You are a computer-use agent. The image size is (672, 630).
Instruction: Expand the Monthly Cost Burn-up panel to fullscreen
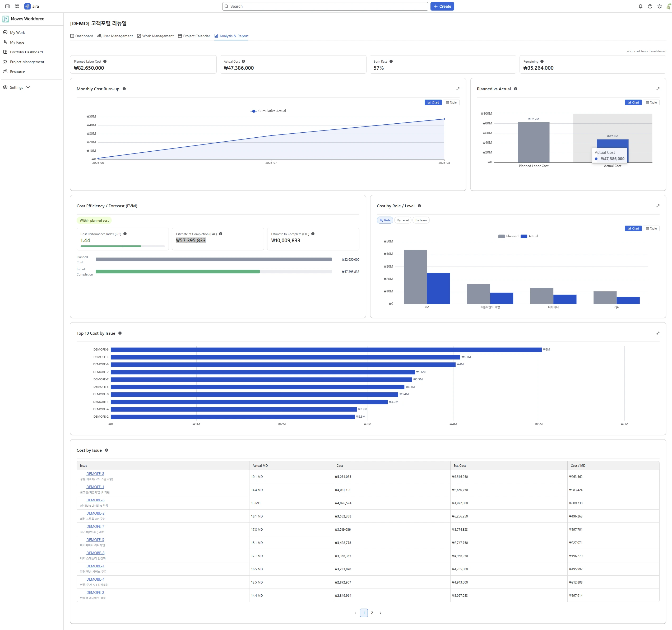coord(458,89)
